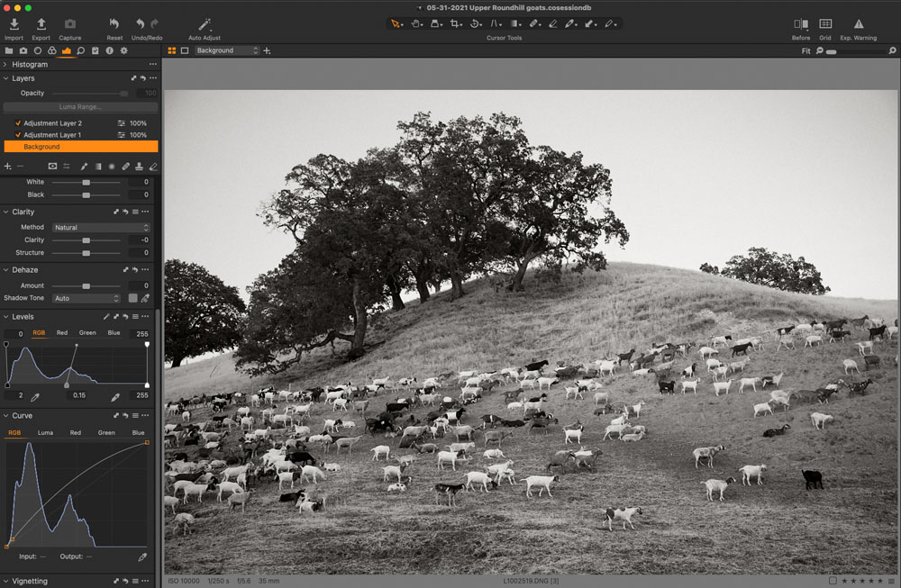Open the Library folder tool tab
Viewport: 901px width, 588px height.
coord(9,50)
